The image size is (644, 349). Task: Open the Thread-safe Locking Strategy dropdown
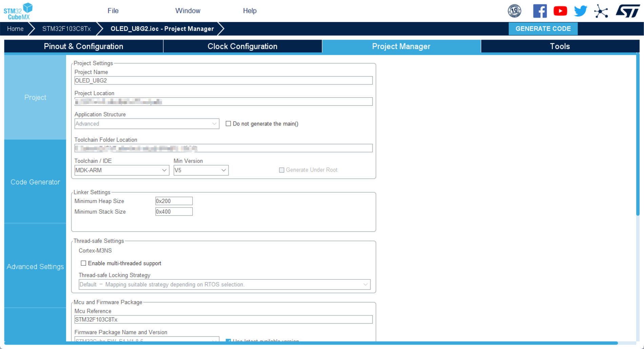pos(224,284)
